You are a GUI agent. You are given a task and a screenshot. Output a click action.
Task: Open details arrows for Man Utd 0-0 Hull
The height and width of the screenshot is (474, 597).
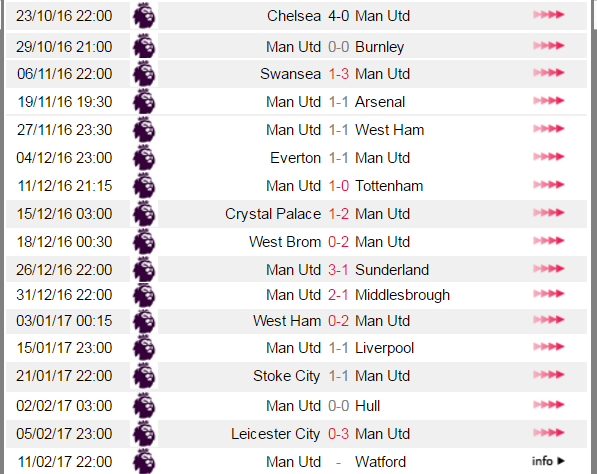(548, 404)
